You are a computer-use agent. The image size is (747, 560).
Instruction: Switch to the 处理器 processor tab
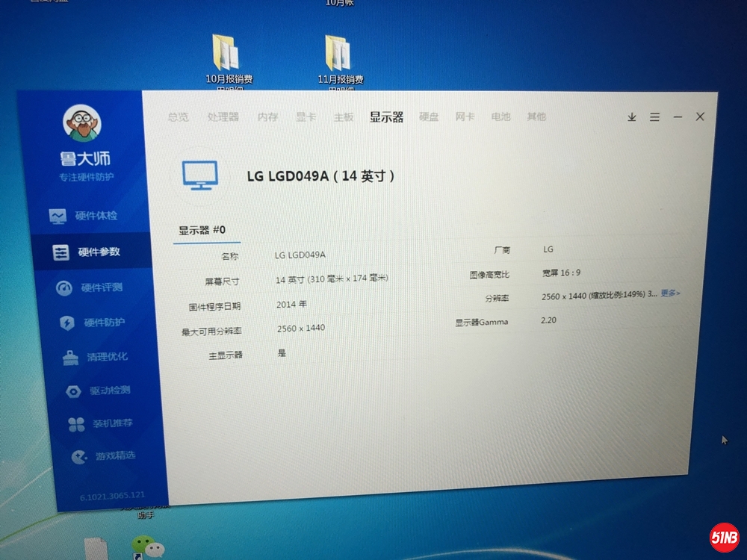coord(223,117)
